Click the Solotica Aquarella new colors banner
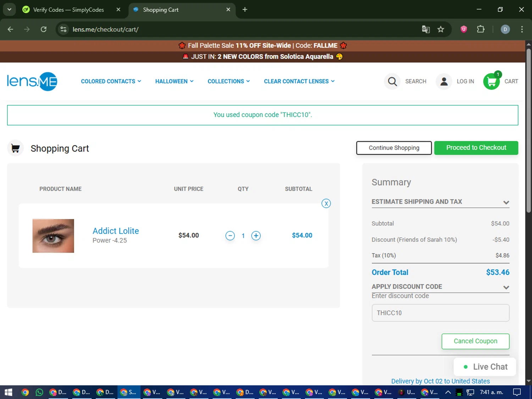The image size is (532, 399). 262,57
